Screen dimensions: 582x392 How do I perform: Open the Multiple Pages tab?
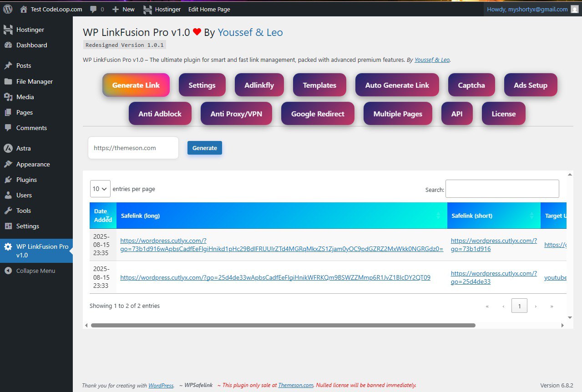pyautogui.click(x=398, y=114)
